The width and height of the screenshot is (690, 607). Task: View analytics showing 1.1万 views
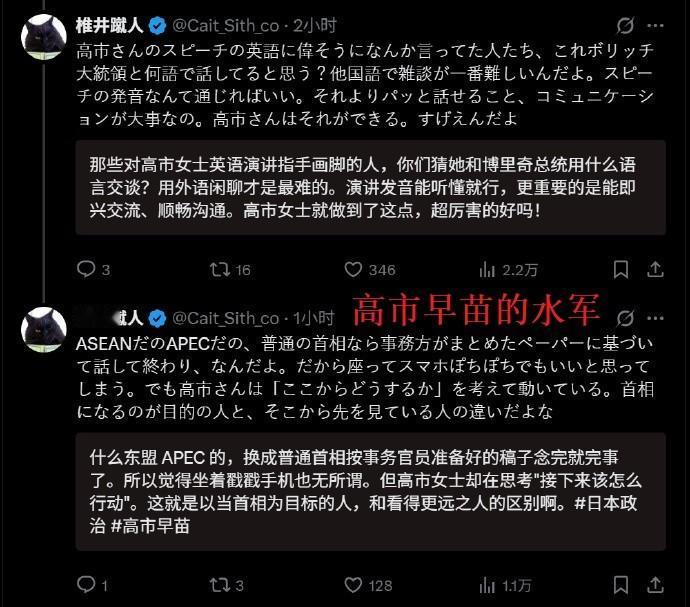(505, 585)
